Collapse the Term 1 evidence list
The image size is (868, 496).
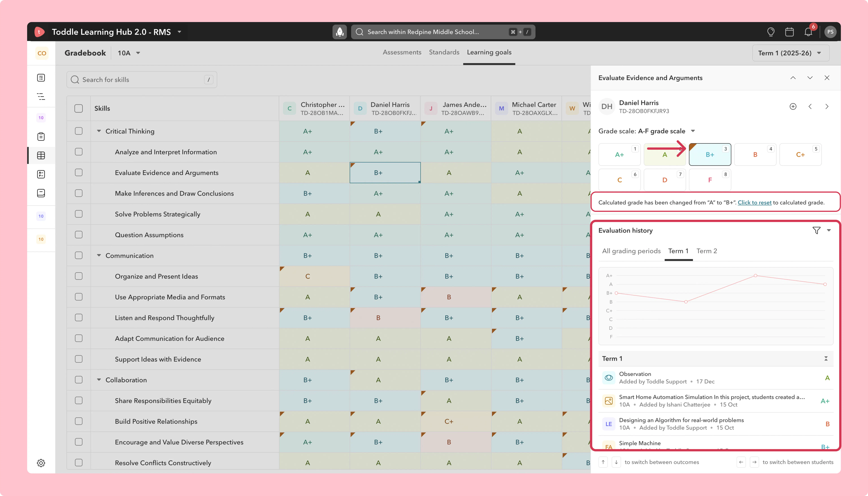coord(826,358)
